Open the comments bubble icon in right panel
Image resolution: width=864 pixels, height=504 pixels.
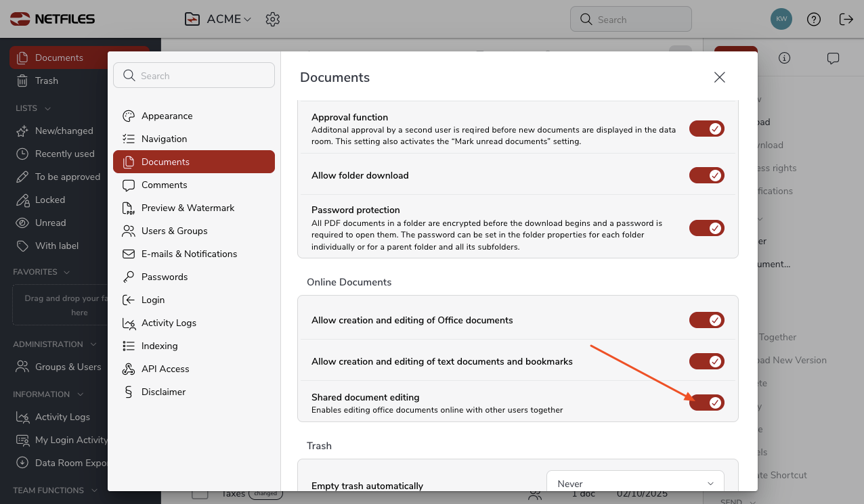(833, 58)
